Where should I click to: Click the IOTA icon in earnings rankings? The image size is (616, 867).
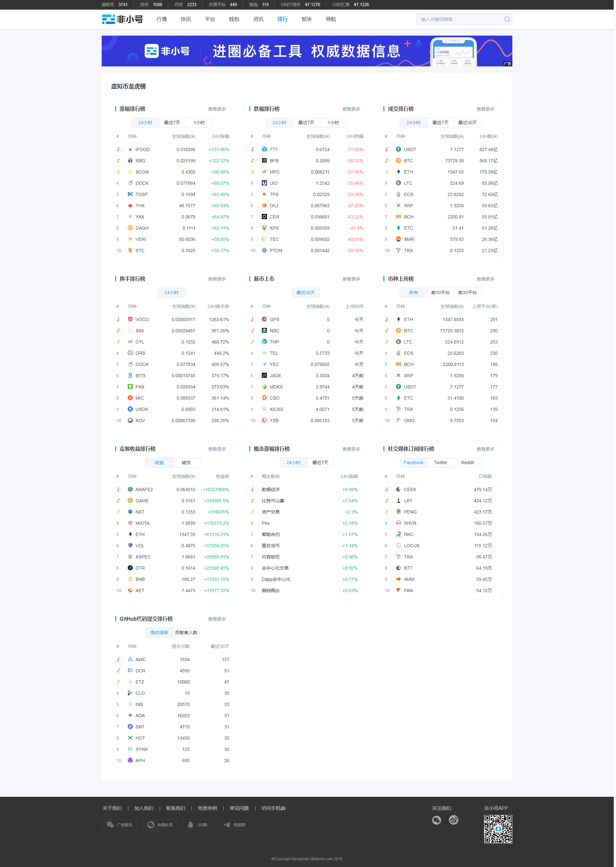131,523
